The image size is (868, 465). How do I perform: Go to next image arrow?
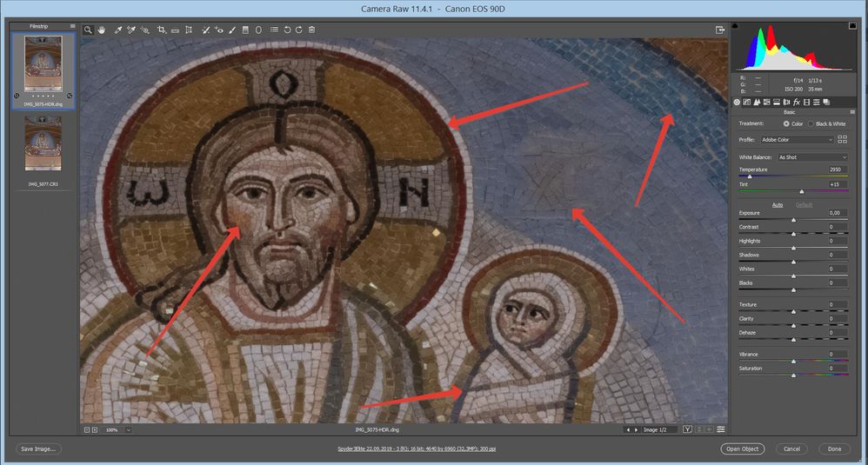point(636,429)
